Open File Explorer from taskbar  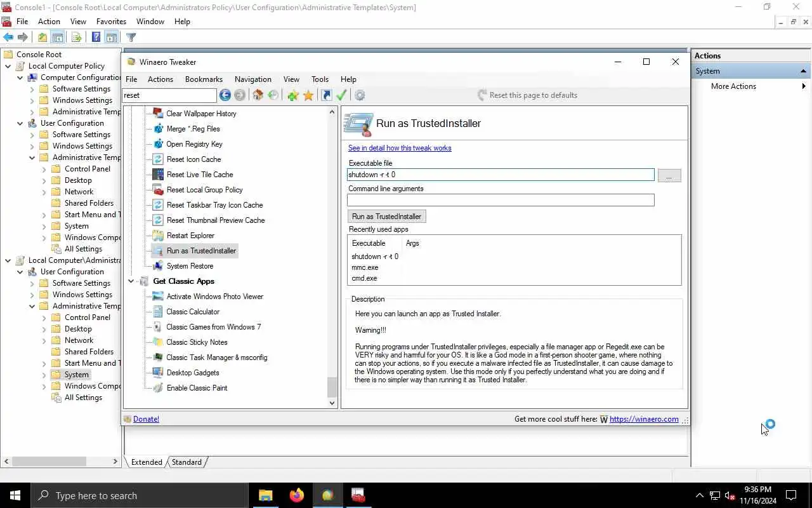coord(266,495)
